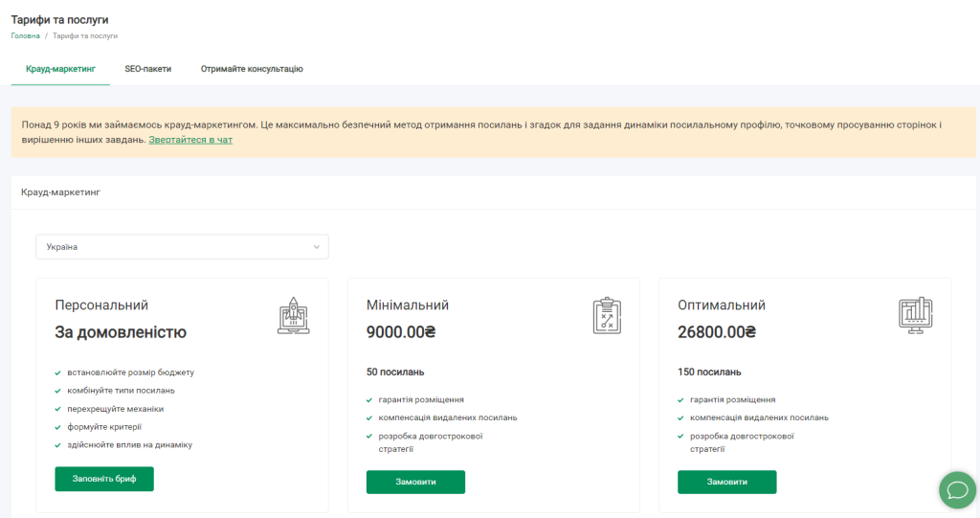This screenshot has height=518, width=980.
Task: Click checkmark beside 'компенсація видалених посилань' in Мінімальний
Action: tap(369, 417)
